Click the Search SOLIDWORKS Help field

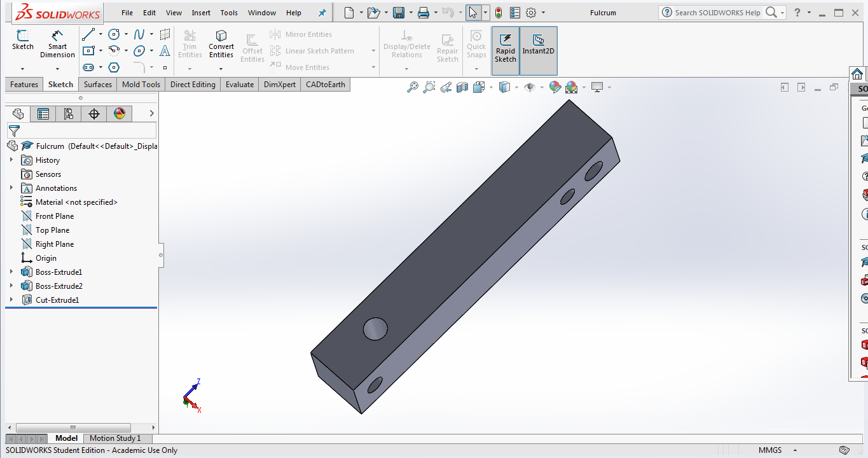[717, 13]
